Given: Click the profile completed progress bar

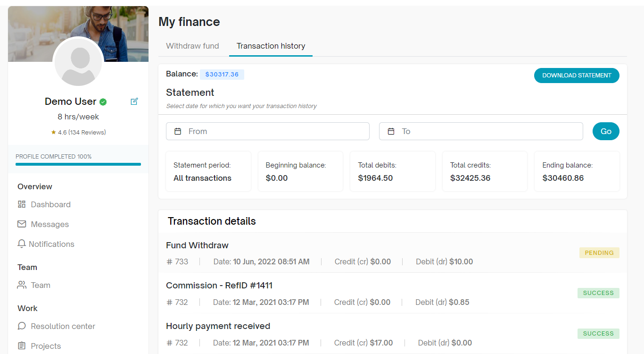Looking at the screenshot, I should 78,164.
